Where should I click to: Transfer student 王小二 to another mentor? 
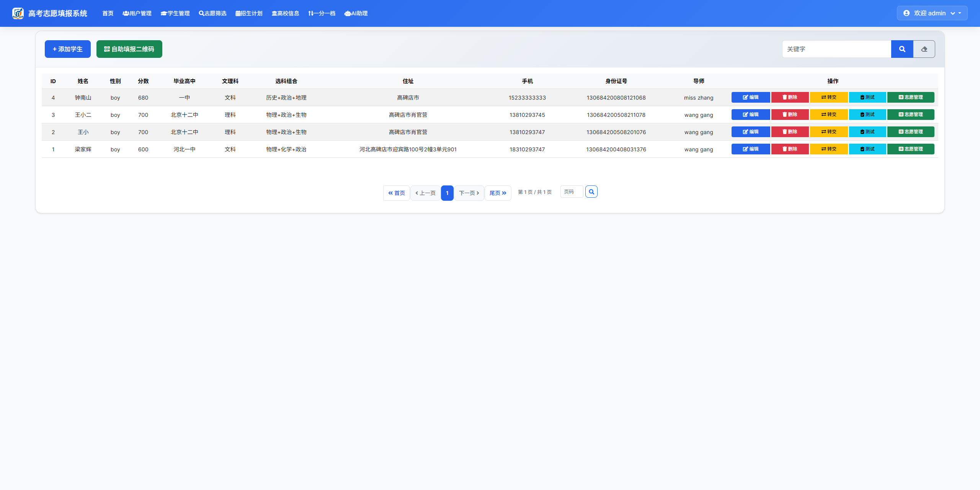pos(828,115)
